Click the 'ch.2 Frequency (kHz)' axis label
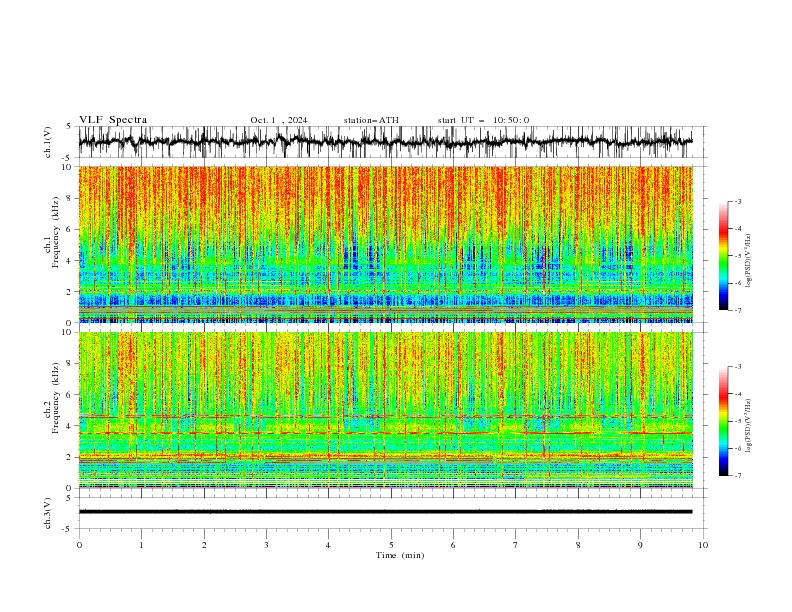Screen dimensions: 792x612 [x=53, y=397]
